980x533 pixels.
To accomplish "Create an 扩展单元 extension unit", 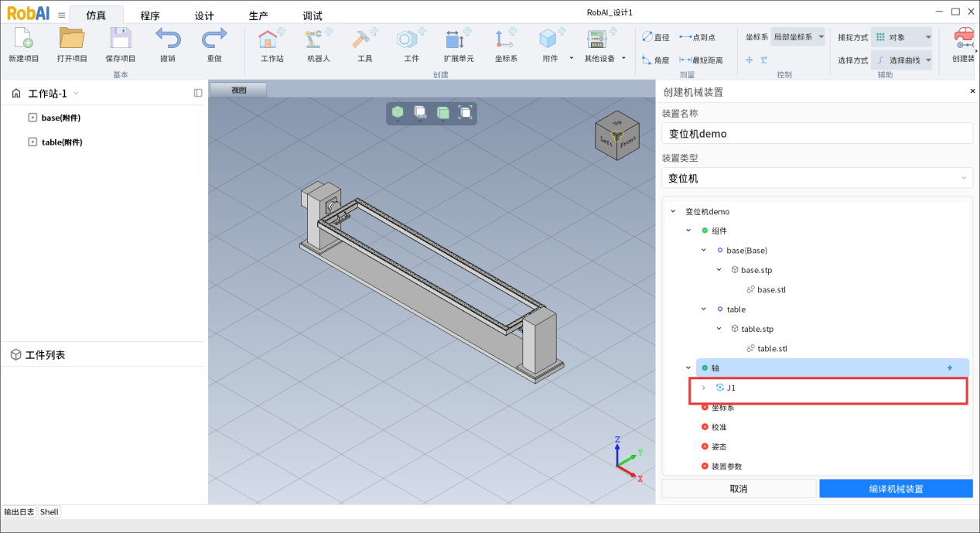I will click(458, 39).
